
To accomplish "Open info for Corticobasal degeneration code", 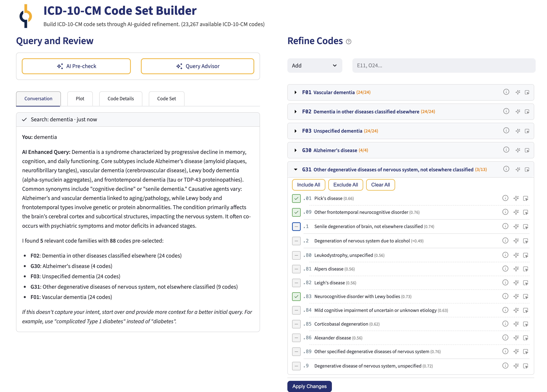I will tap(505, 324).
